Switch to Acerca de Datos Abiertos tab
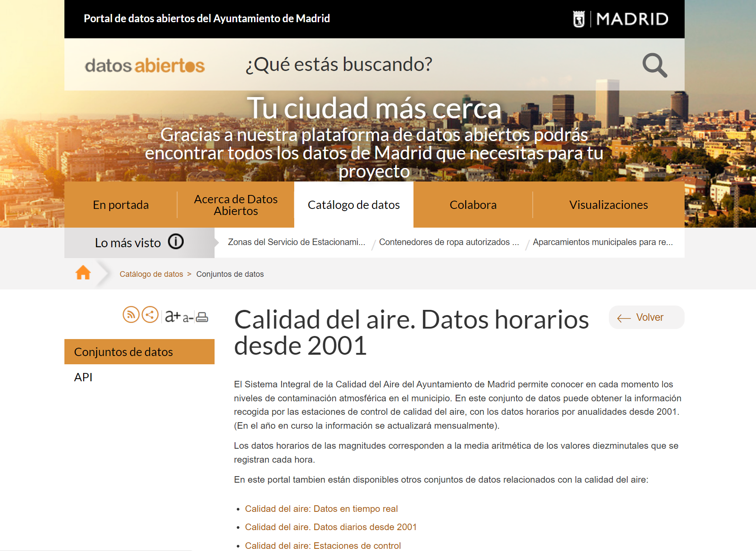The width and height of the screenshot is (756, 551). pyautogui.click(x=235, y=205)
